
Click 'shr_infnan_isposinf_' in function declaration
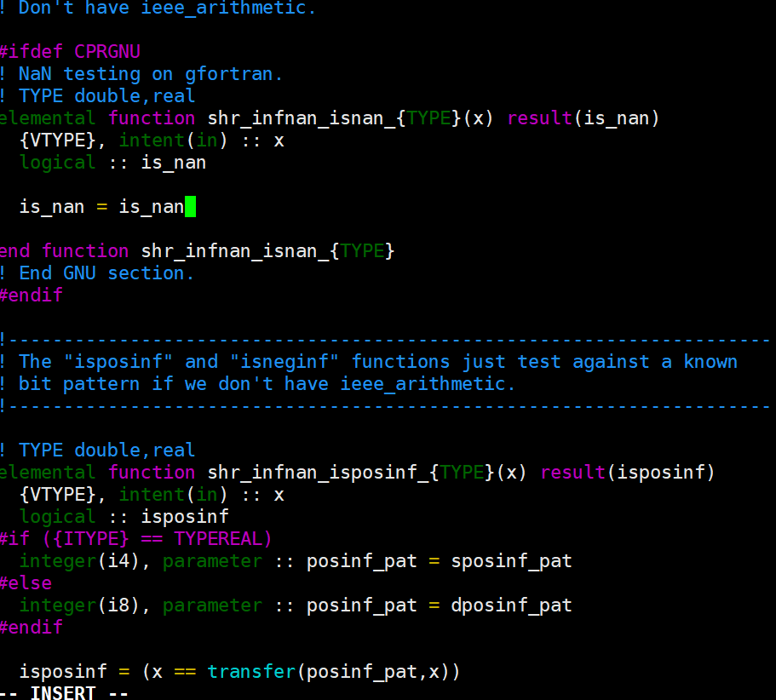[x=319, y=473]
